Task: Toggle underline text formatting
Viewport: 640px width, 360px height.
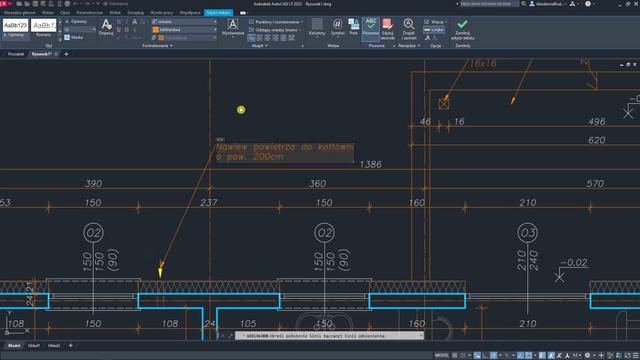Action: (119, 30)
